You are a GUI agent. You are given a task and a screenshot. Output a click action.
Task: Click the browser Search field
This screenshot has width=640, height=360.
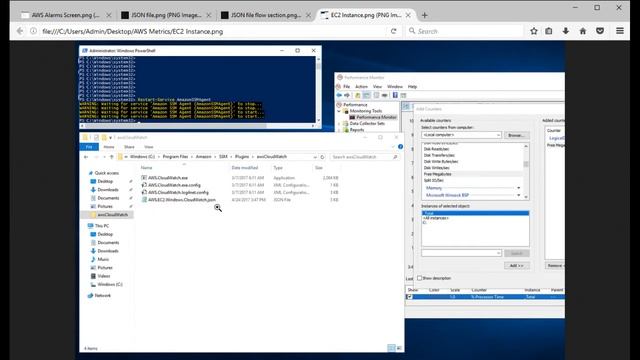[x=465, y=31]
